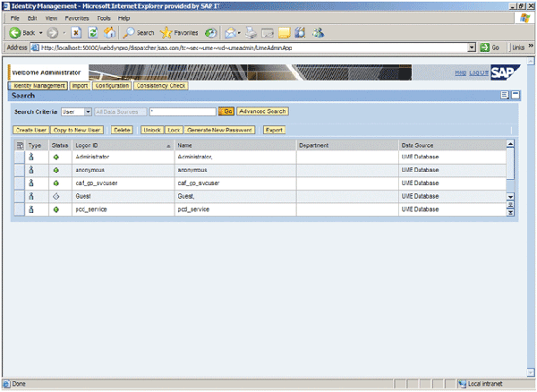537x392 pixels.
Task: Click the search text input field
Action: [183, 112]
